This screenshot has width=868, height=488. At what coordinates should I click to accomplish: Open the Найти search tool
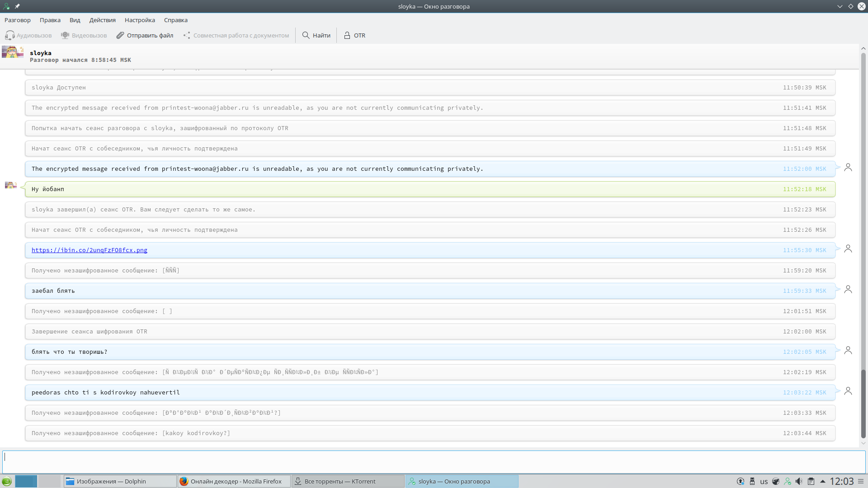[316, 35]
